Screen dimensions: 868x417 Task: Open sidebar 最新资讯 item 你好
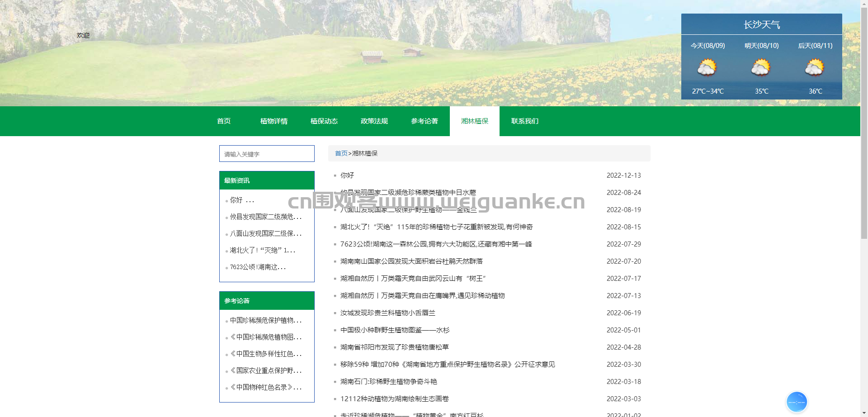(242, 200)
